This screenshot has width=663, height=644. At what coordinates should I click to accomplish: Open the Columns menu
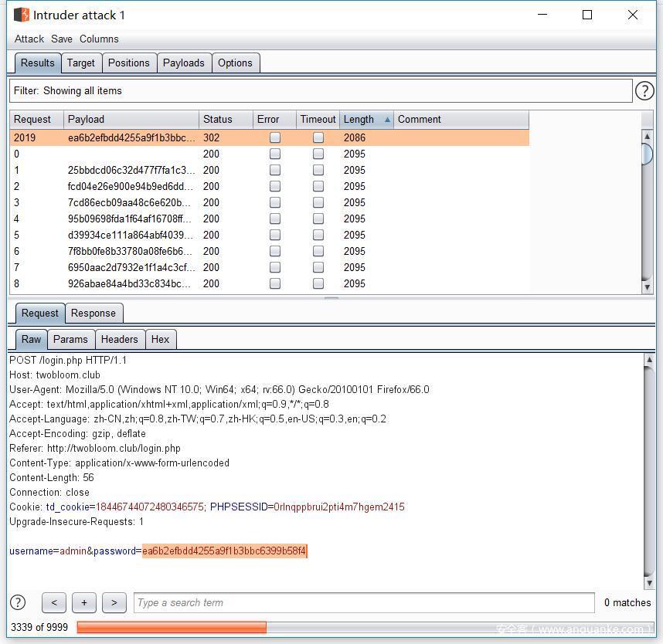(99, 39)
